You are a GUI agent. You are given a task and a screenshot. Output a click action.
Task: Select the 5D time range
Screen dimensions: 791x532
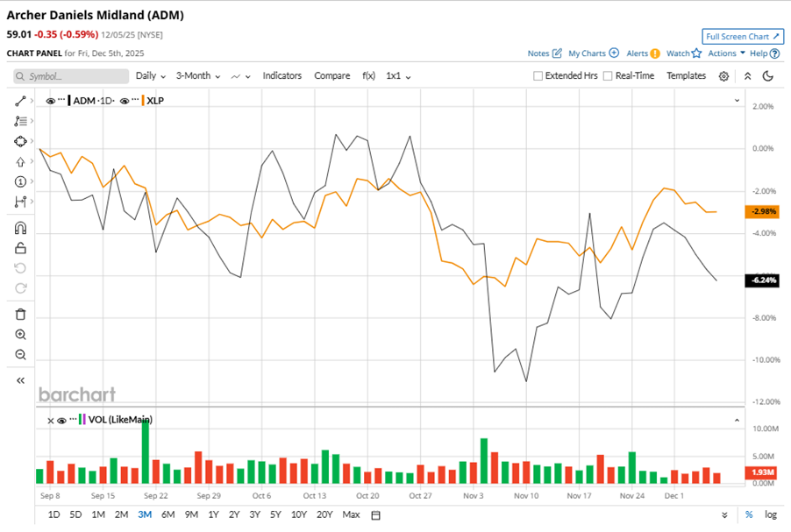click(75, 514)
